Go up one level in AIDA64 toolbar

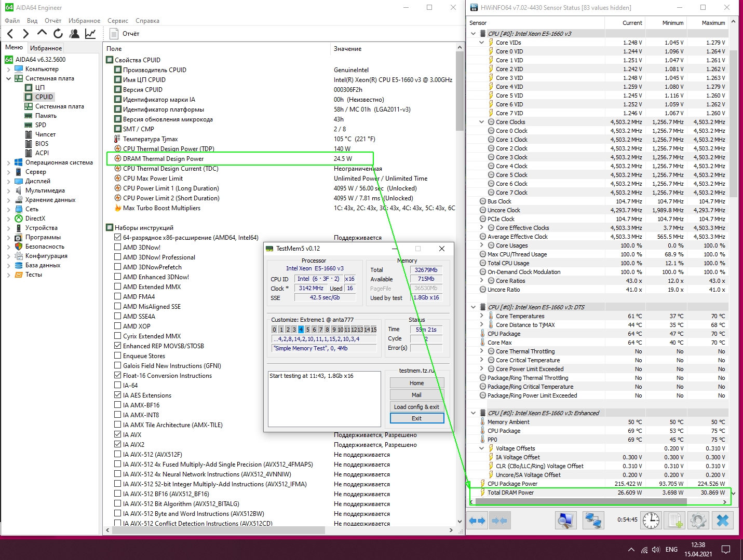point(42,34)
